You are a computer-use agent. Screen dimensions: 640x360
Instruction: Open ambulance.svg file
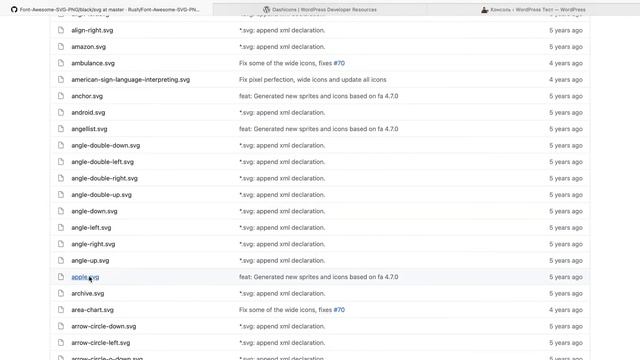tap(93, 63)
